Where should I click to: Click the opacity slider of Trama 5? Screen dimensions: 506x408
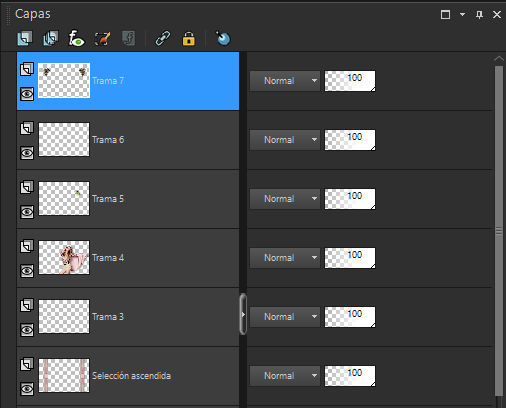click(350, 199)
